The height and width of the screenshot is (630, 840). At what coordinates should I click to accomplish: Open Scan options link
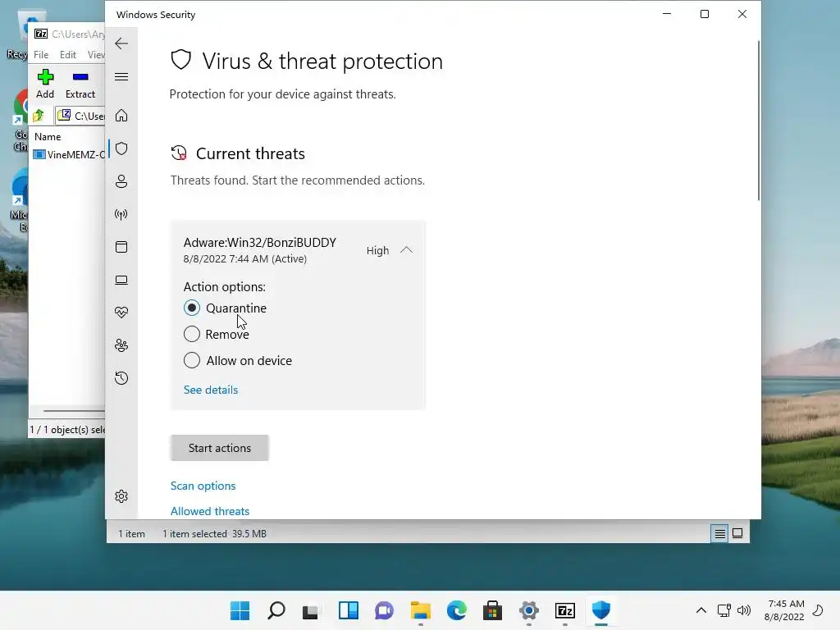click(x=203, y=486)
